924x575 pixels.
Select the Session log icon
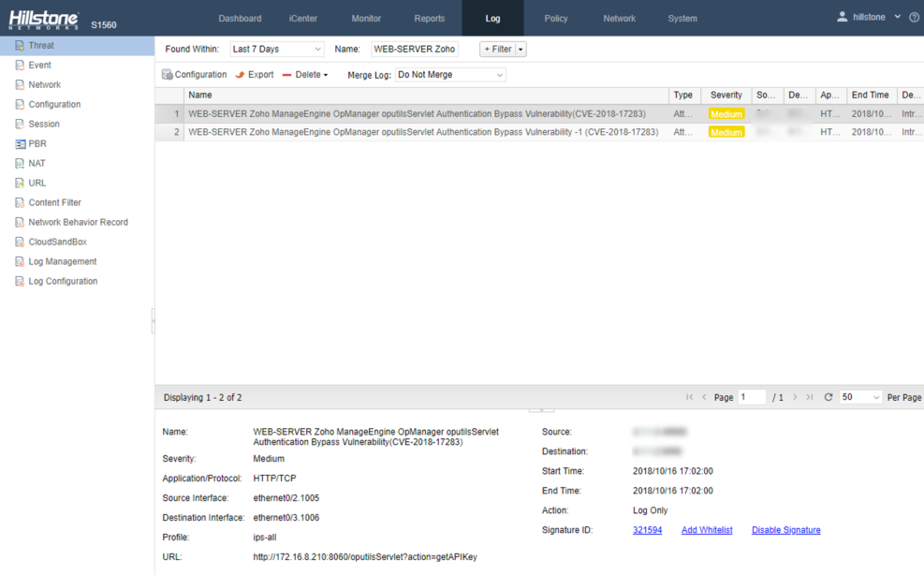click(x=20, y=124)
